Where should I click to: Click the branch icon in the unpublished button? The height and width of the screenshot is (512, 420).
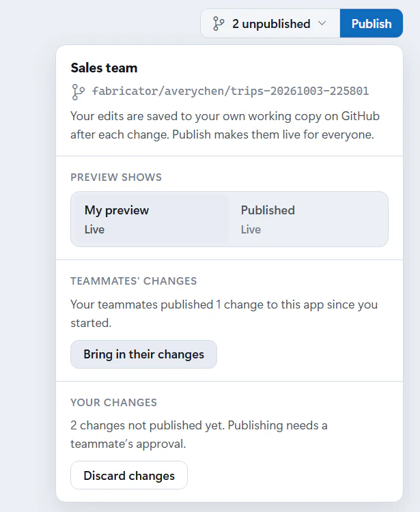tap(219, 23)
